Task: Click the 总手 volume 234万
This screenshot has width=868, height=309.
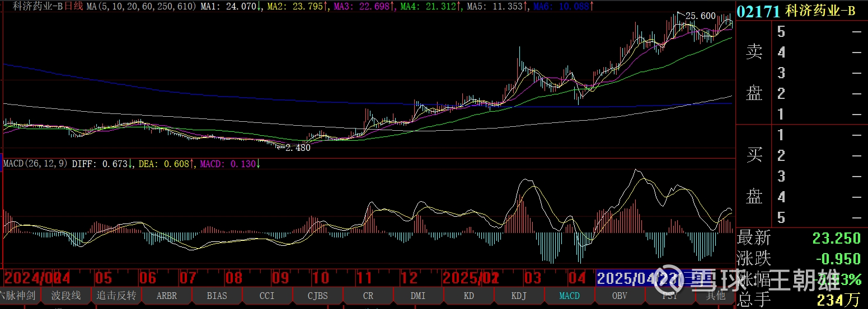Action: tap(838, 300)
